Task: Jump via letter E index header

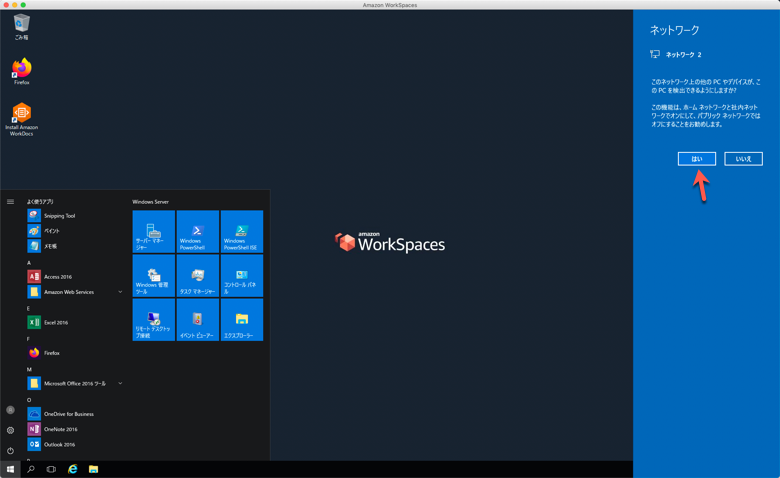Action: tap(28, 308)
